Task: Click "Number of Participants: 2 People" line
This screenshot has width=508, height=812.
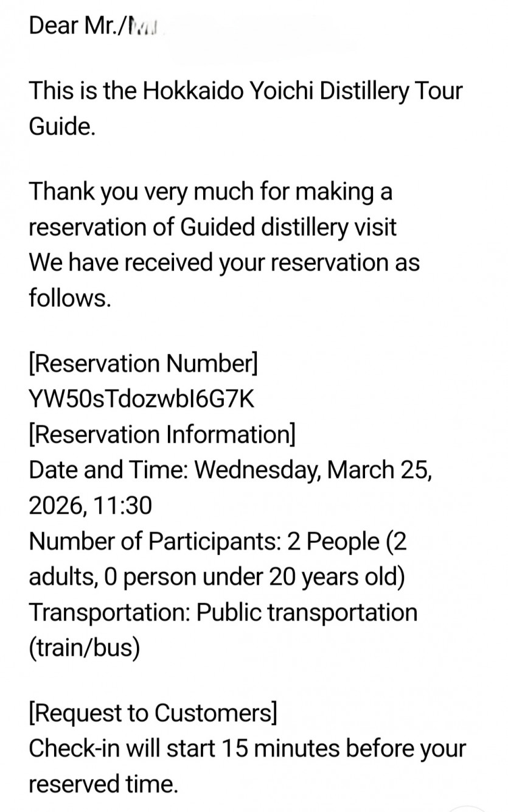Action: [x=217, y=541]
